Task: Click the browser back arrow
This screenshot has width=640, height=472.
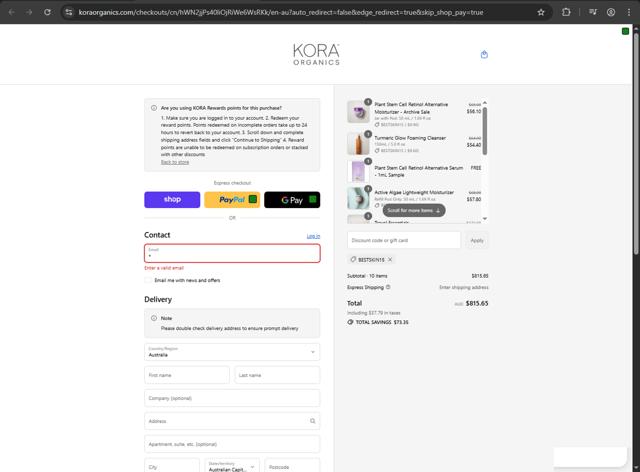Action: tap(11, 12)
